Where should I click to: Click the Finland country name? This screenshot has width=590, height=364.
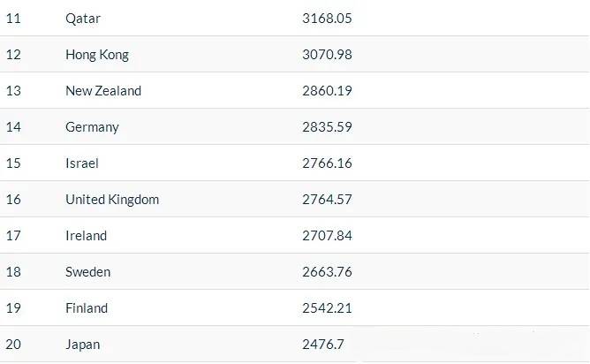pyautogui.click(x=87, y=307)
